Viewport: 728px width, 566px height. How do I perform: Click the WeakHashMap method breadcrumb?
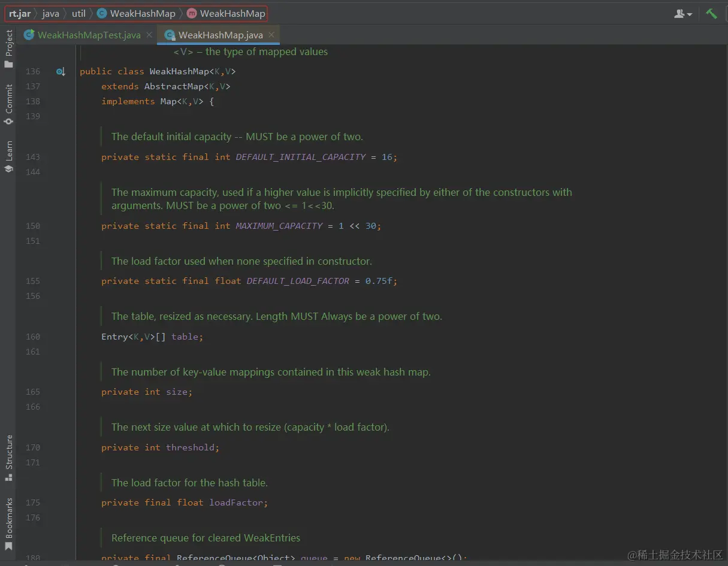(x=226, y=13)
